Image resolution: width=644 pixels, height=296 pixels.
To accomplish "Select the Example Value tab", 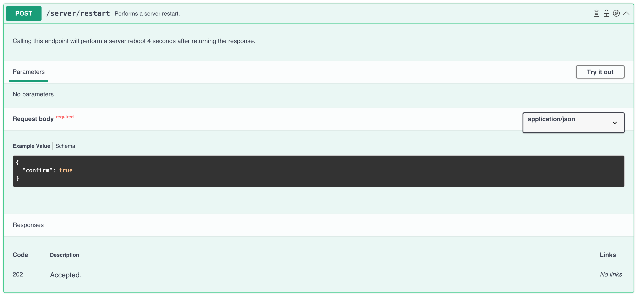I will tap(31, 146).
